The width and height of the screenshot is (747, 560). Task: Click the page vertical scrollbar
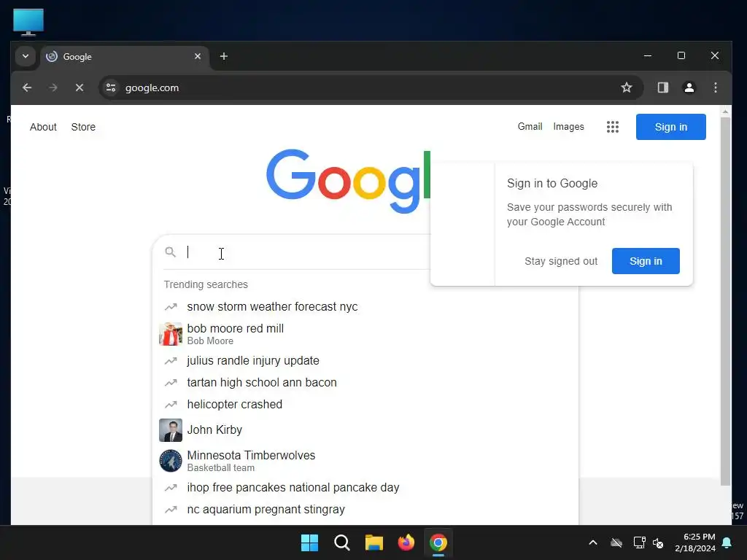coord(725,301)
